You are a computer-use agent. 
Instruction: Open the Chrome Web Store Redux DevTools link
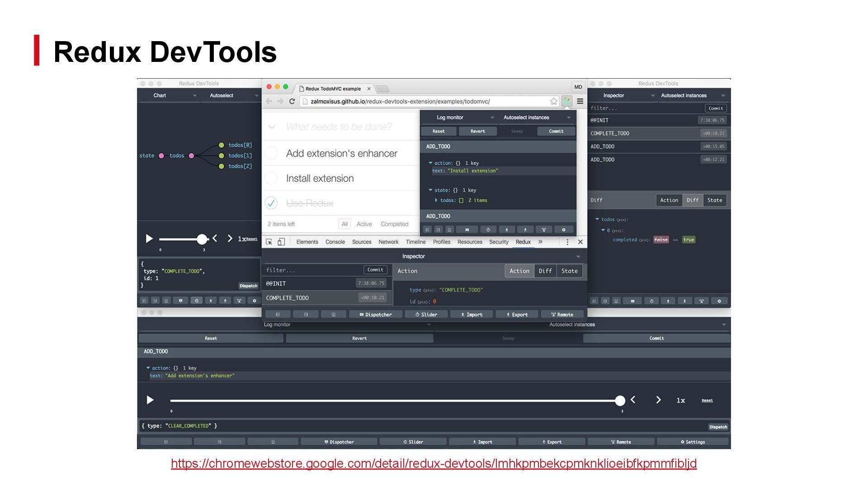434,464
